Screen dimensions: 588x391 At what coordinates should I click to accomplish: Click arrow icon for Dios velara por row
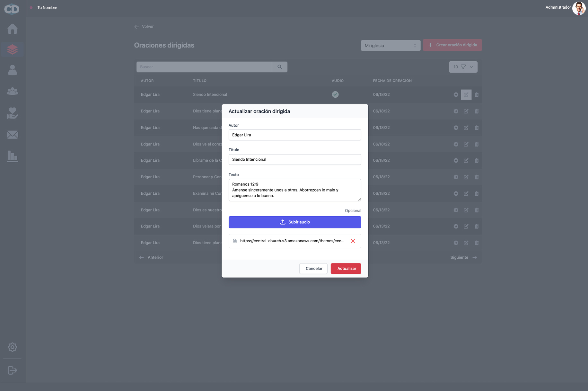[x=456, y=227]
